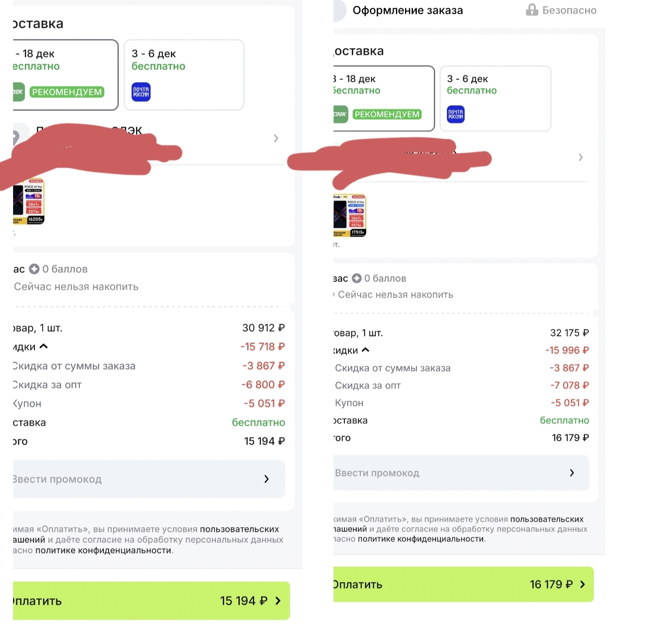
Task: Click the lock icon beside Безопасно
Action: (532, 10)
